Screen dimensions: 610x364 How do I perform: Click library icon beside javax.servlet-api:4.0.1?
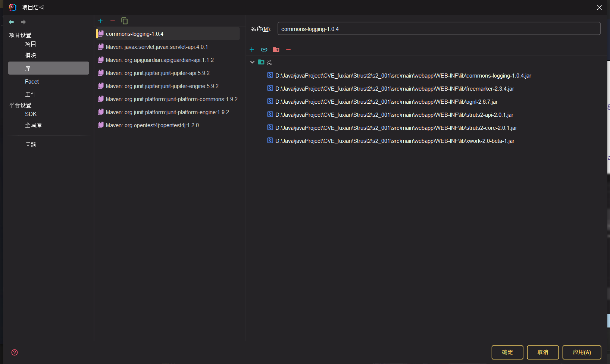(101, 47)
